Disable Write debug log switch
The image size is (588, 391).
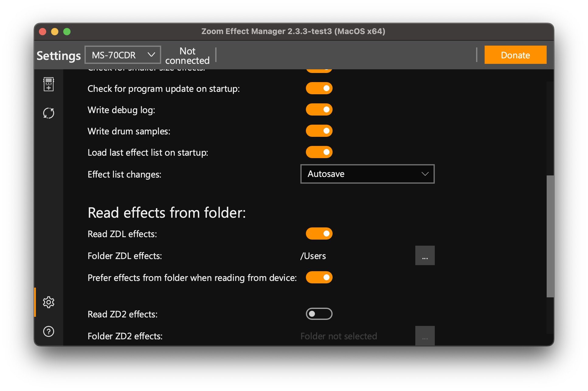tap(319, 110)
